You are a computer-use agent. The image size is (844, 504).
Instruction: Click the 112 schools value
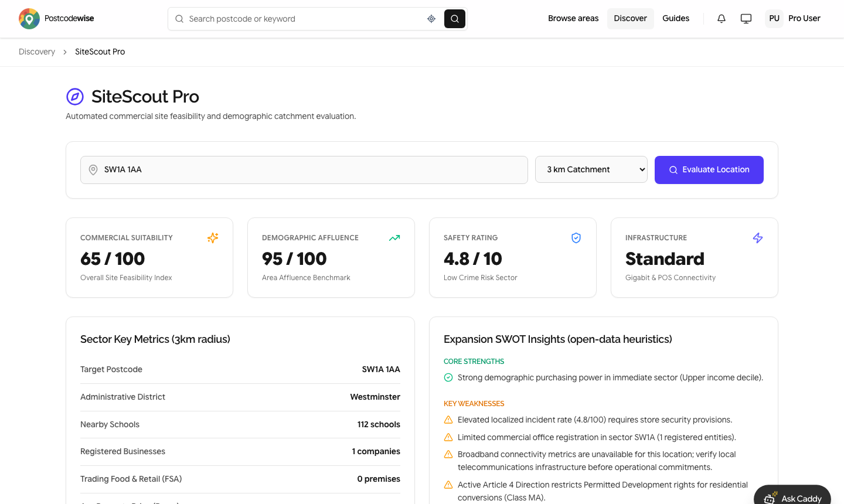coord(379,425)
